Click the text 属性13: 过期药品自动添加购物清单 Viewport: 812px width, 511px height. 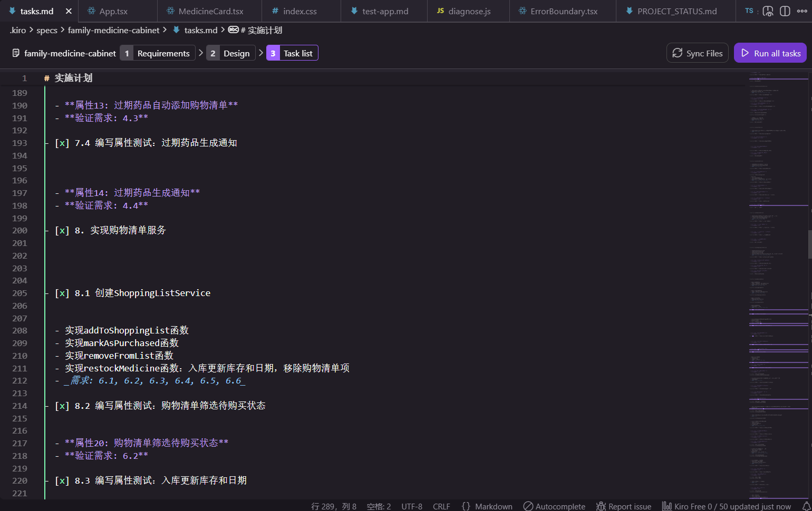(x=151, y=105)
